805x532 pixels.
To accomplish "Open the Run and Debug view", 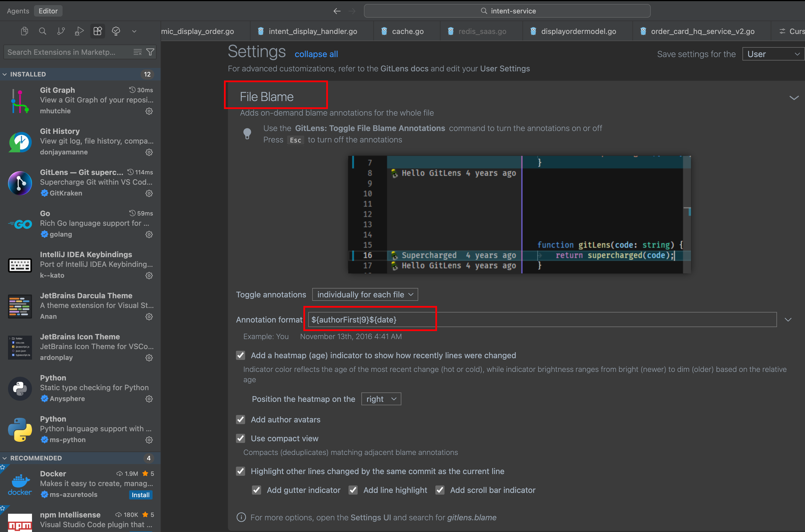I will pos(79,31).
